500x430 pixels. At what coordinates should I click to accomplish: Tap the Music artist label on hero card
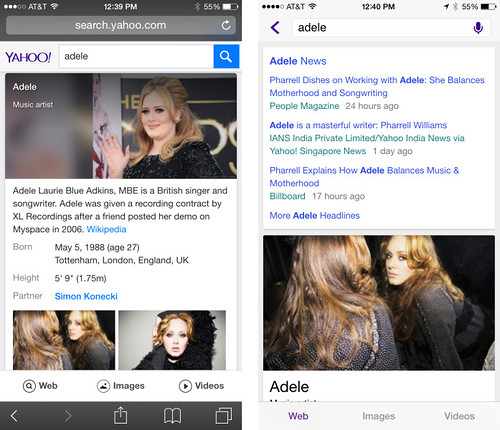[33, 105]
